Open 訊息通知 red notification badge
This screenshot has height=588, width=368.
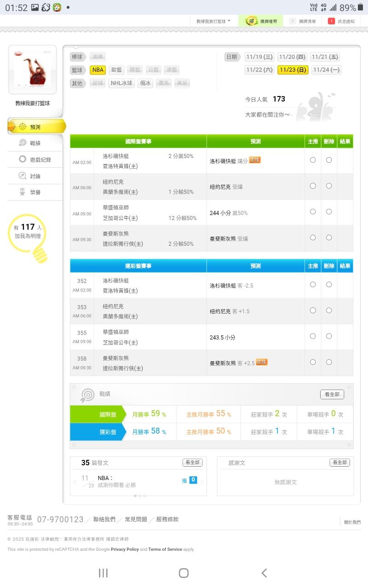pos(331,21)
